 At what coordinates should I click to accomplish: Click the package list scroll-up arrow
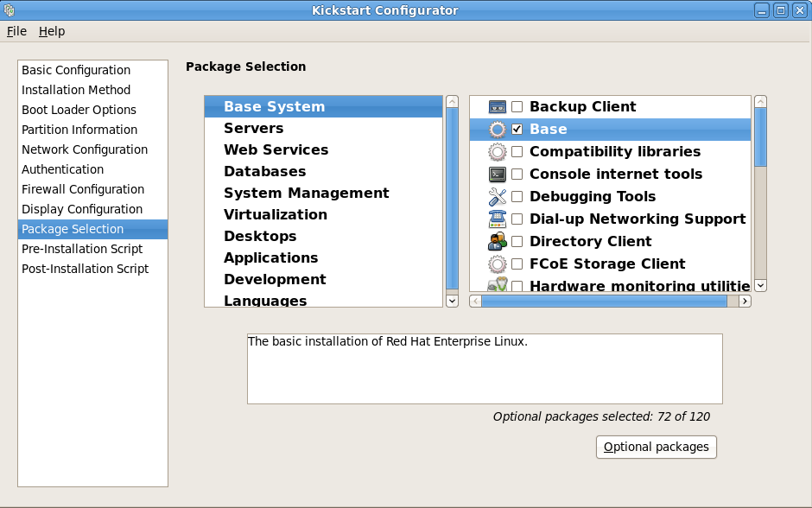point(760,101)
